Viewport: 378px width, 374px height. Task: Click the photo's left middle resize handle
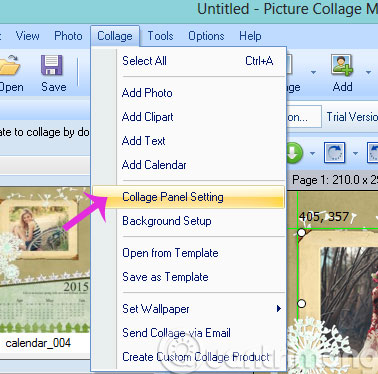[301, 304]
